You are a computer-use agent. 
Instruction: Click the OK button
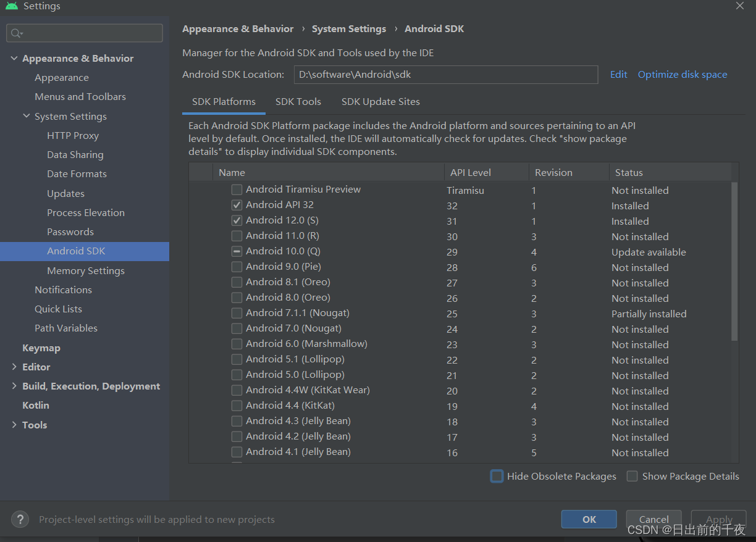click(x=589, y=519)
